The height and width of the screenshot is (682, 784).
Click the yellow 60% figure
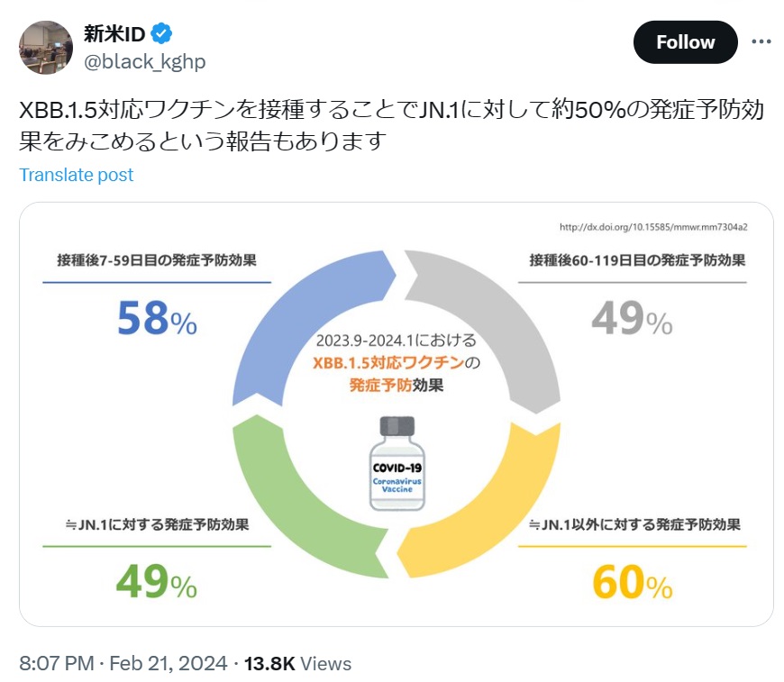[633, 583]
